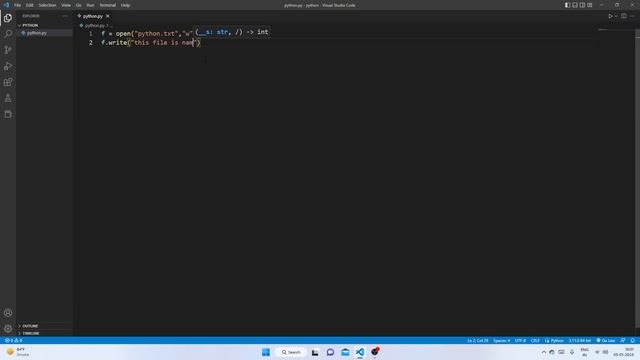
Task: Click the Visual Studio Code taskbar icon
Action: pyautogui.click(x=360, y=352)
